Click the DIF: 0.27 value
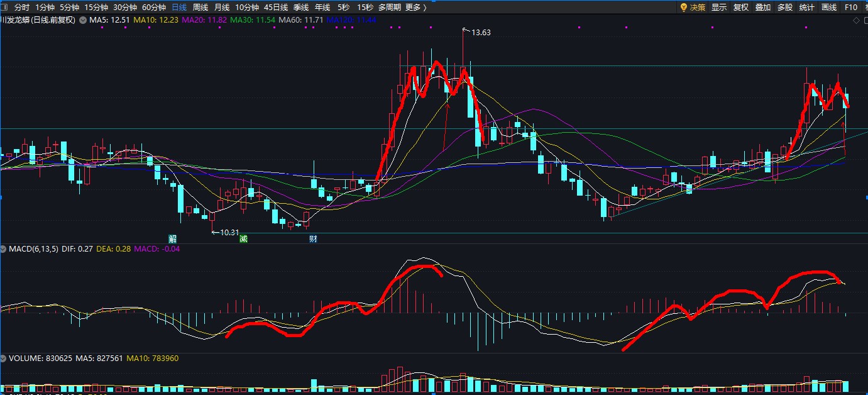 coord(77,249)
